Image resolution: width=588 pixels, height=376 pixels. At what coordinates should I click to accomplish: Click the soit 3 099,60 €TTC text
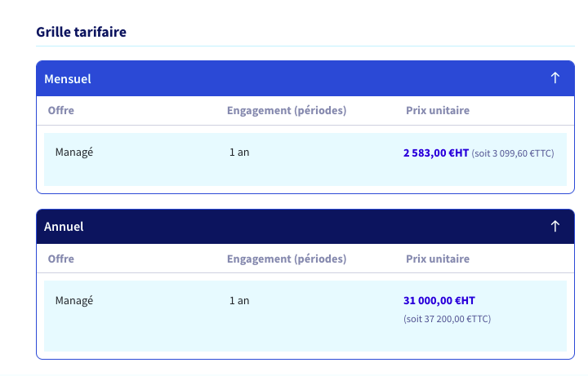(x=513, y=153)
